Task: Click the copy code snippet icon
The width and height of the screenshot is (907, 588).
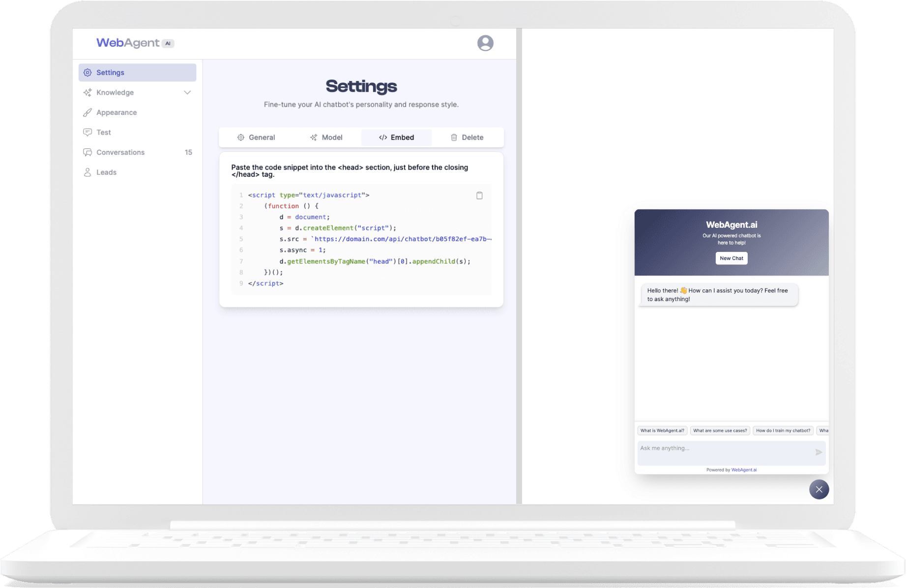Action: pos(479,195)
